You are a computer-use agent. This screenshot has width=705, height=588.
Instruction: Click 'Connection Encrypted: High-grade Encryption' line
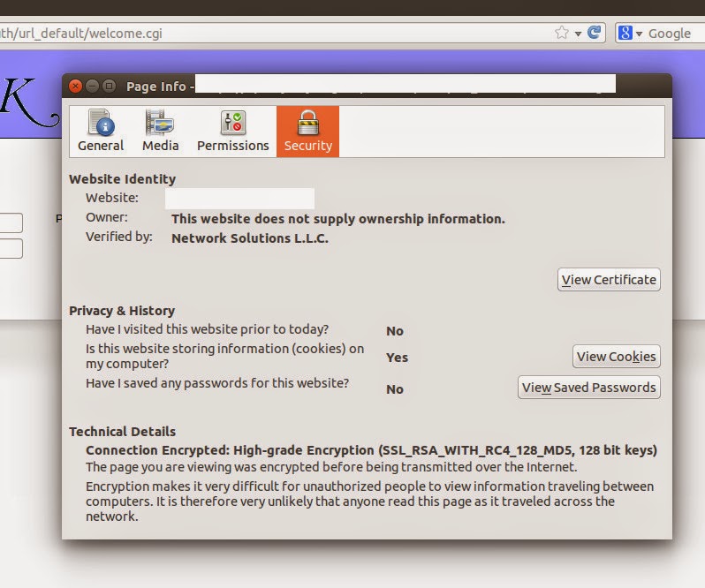click(x=371, y=450)
